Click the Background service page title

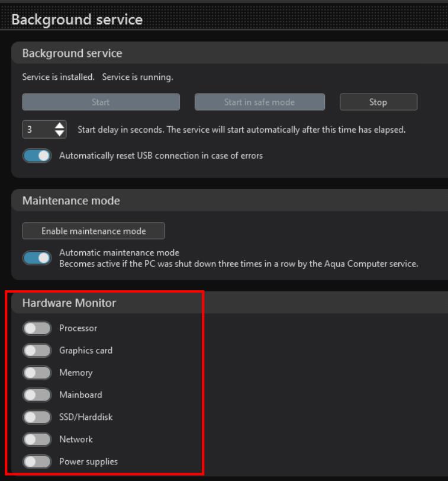[x=77, y=20]
